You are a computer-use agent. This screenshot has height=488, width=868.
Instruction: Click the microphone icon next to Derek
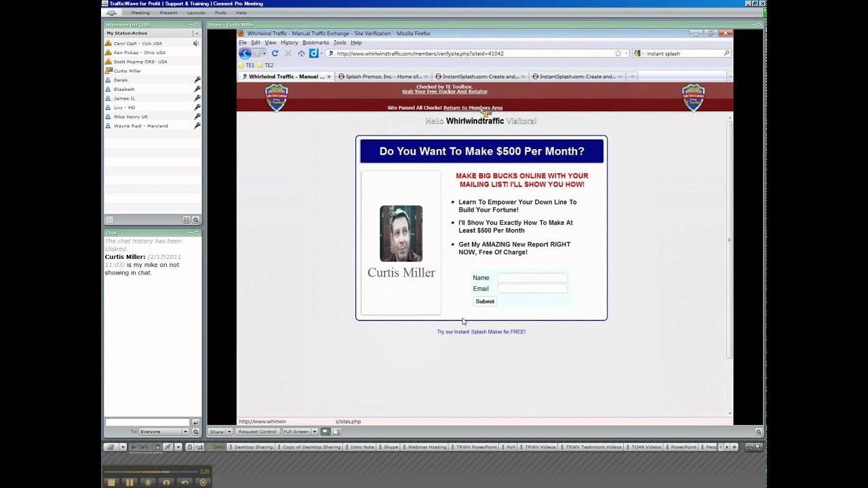(x=197, y=80)
